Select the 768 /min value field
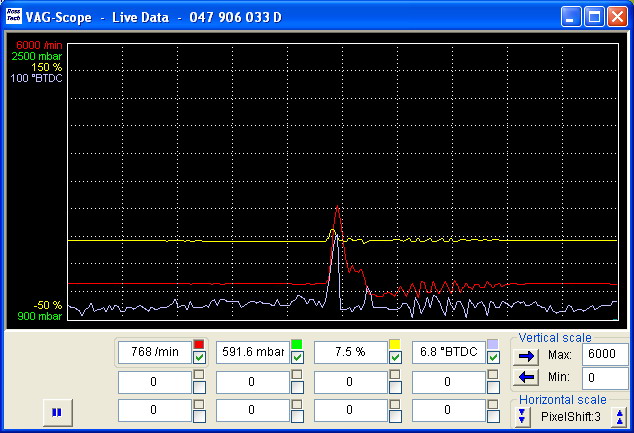 click(154, 352)
